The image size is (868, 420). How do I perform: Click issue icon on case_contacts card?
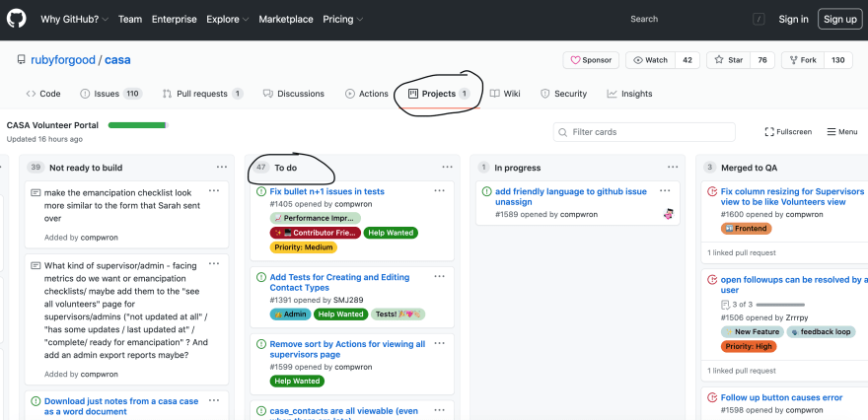coord(261,411)
